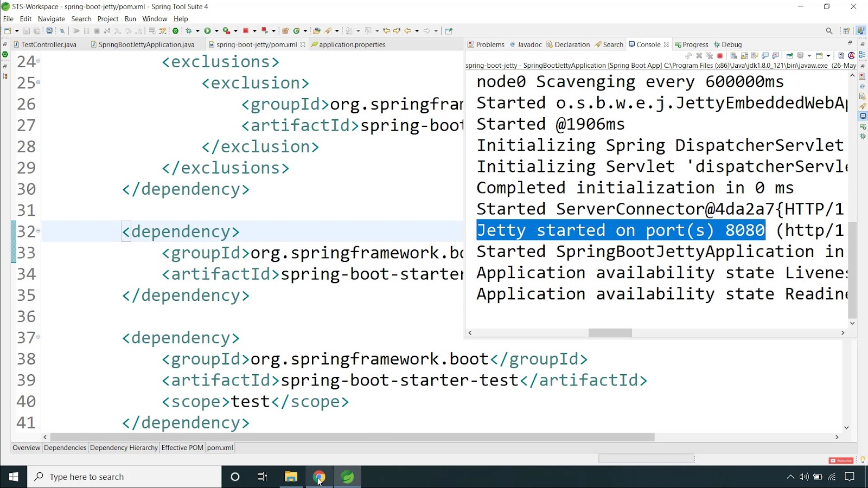The width and height of the screenshot is (868, 488).
Task: Open Chrome from the Windows taskbar
Action: pos(319,477)
